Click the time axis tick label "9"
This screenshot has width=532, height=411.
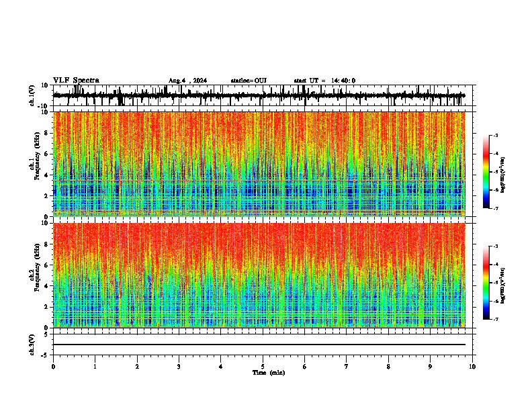point(430,367)
